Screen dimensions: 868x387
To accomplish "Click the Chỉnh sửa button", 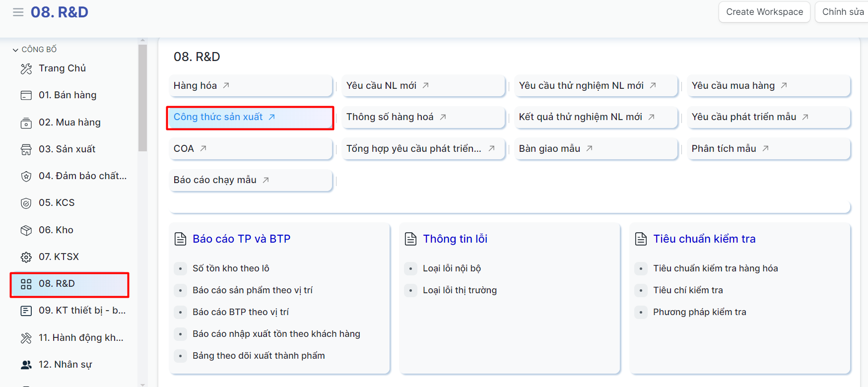I will point(843,12).
